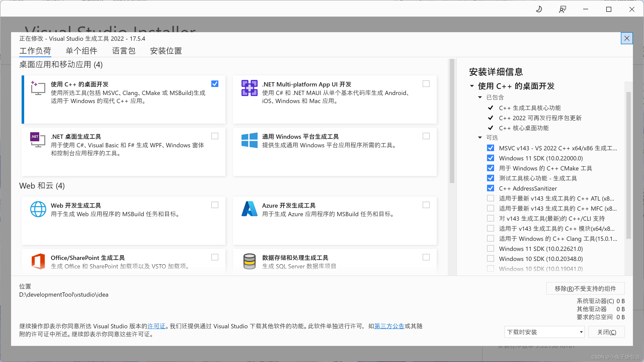Collapse the 已包含 section
This screenshot has width=644, height=362.
[480, 97]
